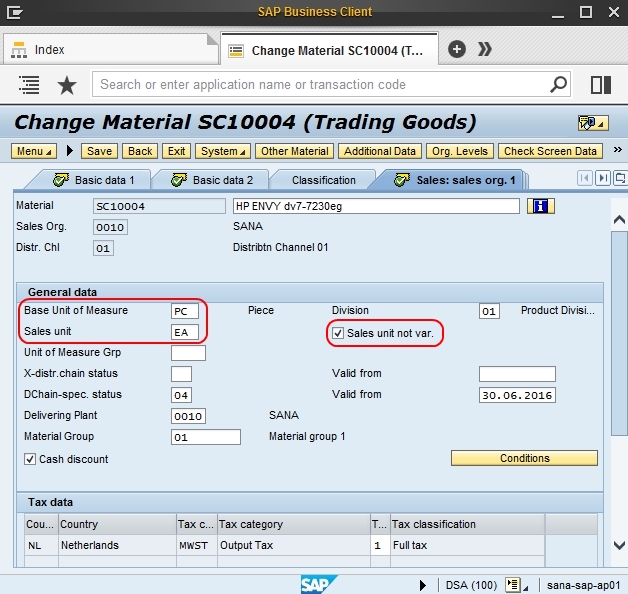This screenshot has height=594, width=628.
Task: Open the GUI options icon in title bar
Action: coord(593,123)
